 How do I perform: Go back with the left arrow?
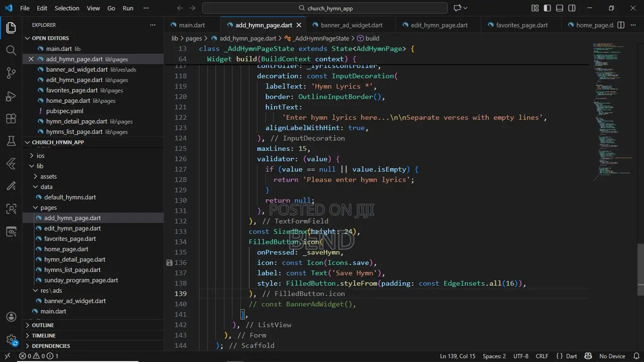click(x=180, y=8)
